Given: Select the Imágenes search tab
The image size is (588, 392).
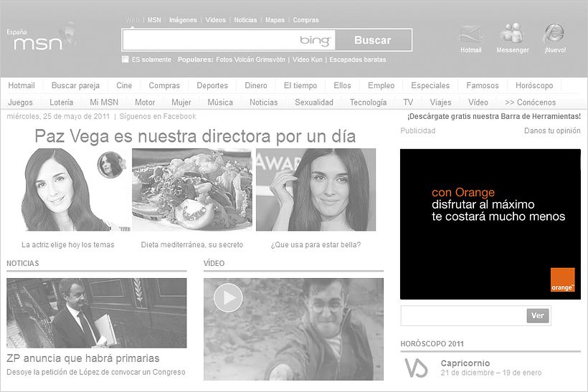Looking at the screenshot, I should (183, 20).
